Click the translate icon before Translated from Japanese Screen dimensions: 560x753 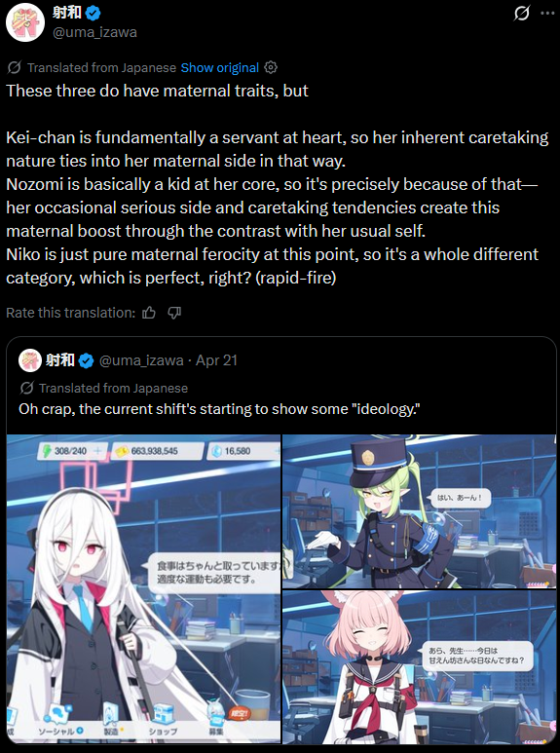click(x=15, y=67)
